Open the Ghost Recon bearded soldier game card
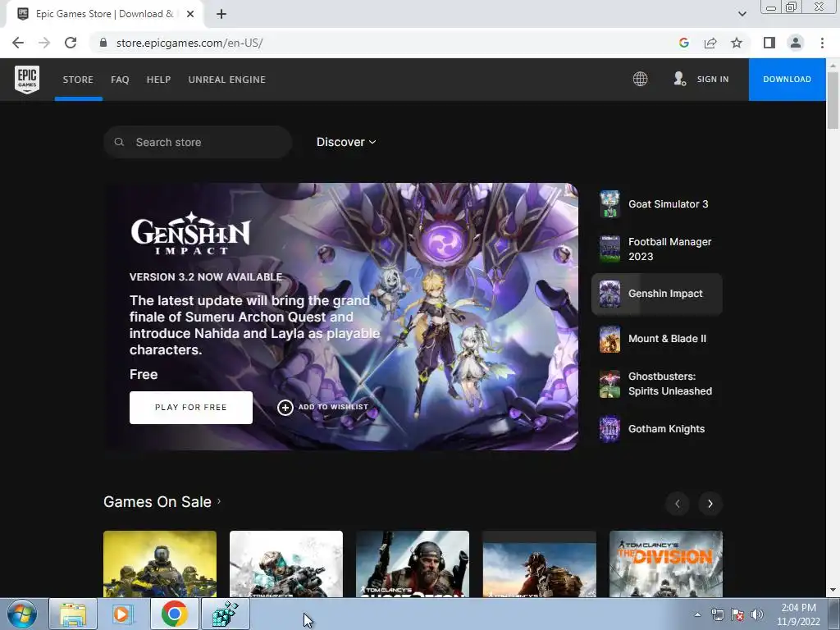 coord(413,564)
